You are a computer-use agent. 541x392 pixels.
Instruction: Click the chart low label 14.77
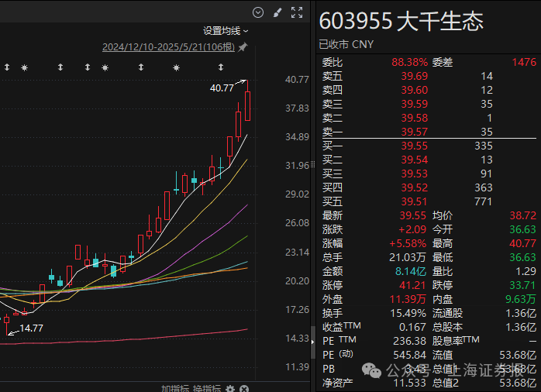(x=32, y=328)
